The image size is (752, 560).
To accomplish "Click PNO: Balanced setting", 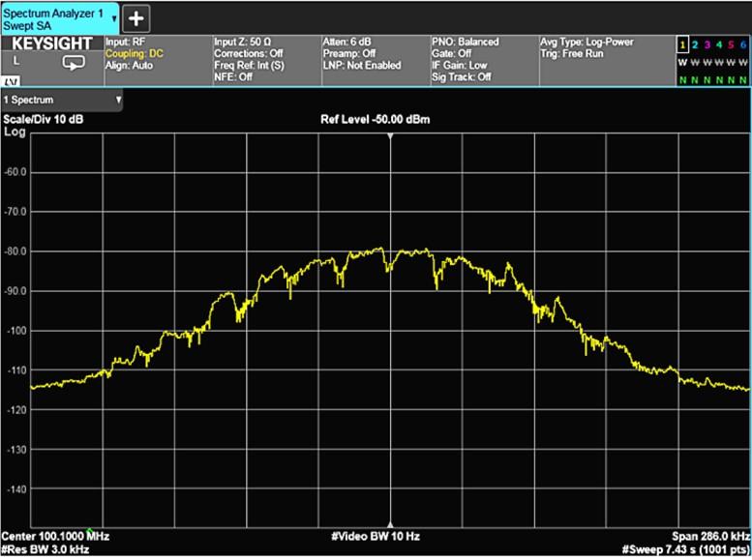I will 466,42.
